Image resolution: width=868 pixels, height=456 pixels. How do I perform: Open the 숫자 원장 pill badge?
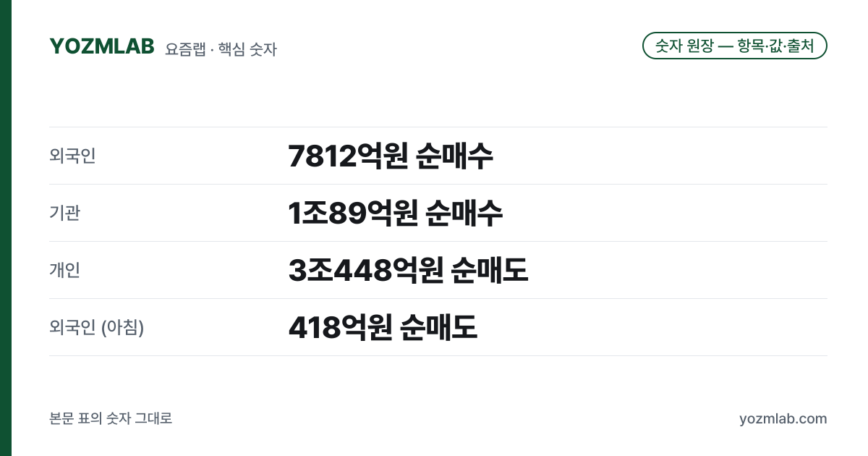coord(735,46)
